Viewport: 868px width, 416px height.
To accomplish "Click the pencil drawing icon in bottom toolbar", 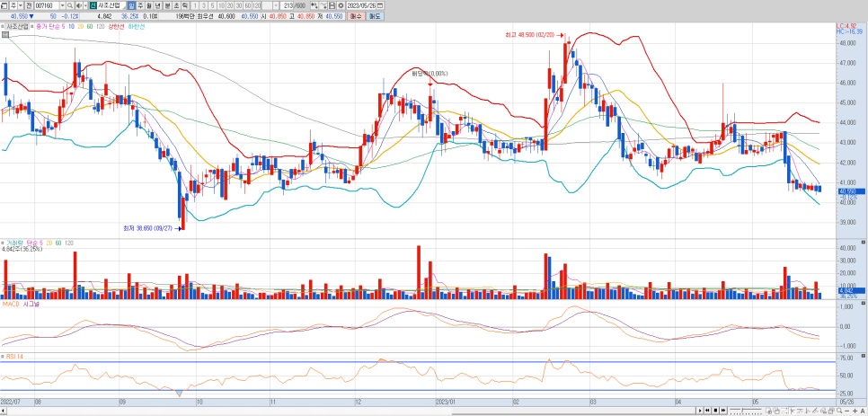I will click(815, 411).
